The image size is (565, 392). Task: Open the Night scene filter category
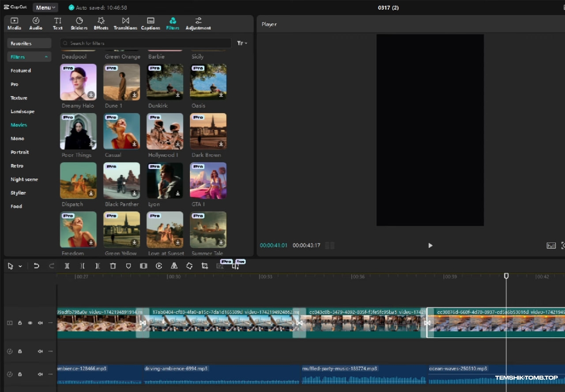click(x=24, y=179)
